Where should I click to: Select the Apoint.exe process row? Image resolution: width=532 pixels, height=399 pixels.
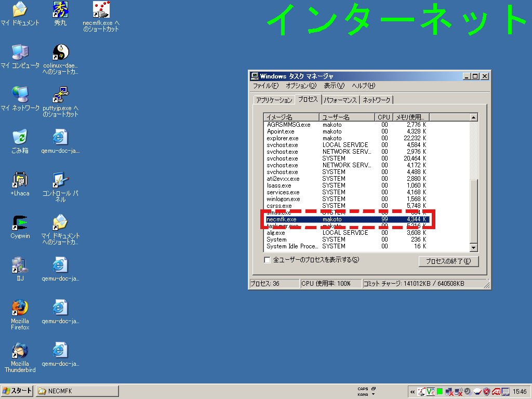click(346, 131)
